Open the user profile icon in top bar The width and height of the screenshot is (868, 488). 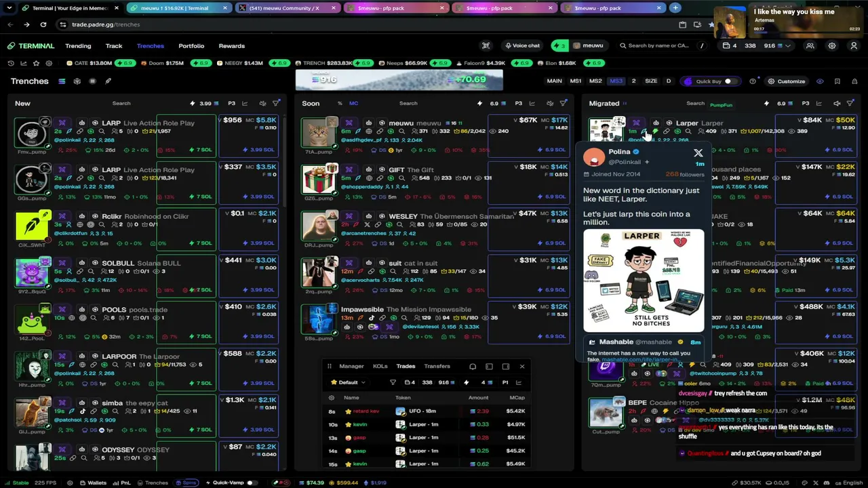(x=854, y=46)
